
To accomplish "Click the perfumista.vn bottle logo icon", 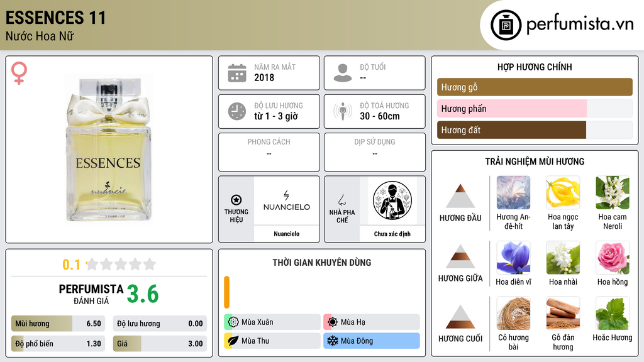I will point(506,25).
